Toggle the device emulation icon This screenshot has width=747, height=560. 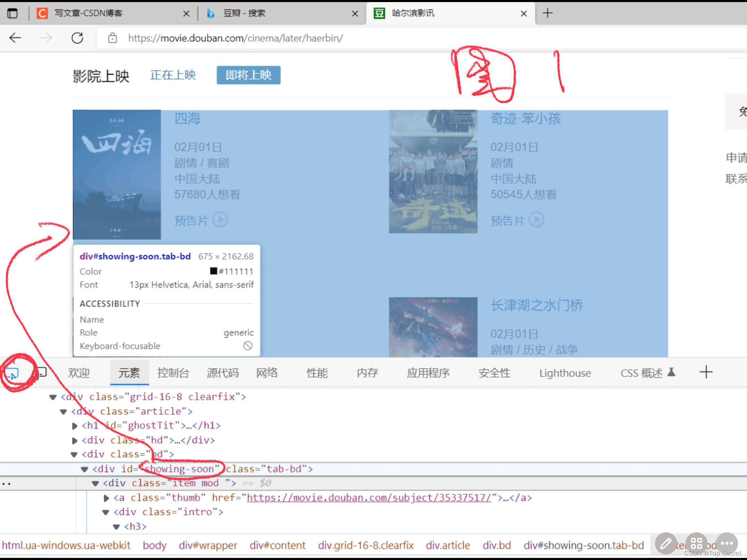click(x=41, y=373)
